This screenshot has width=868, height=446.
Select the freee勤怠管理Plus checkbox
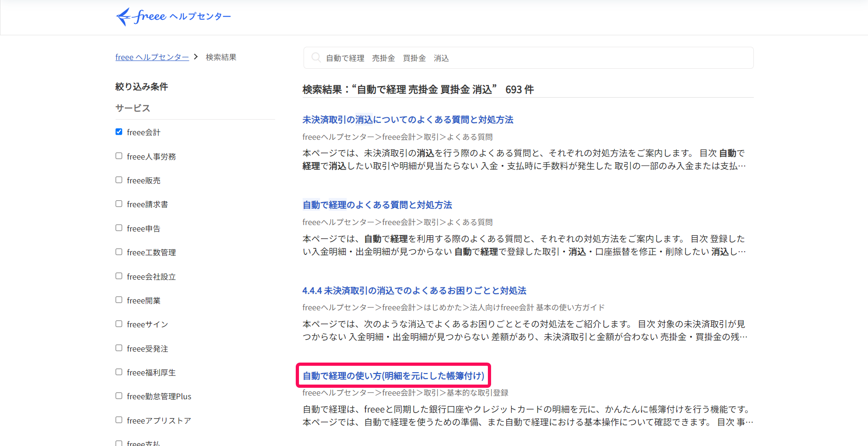pyautogui.click(x=119, y=396)
